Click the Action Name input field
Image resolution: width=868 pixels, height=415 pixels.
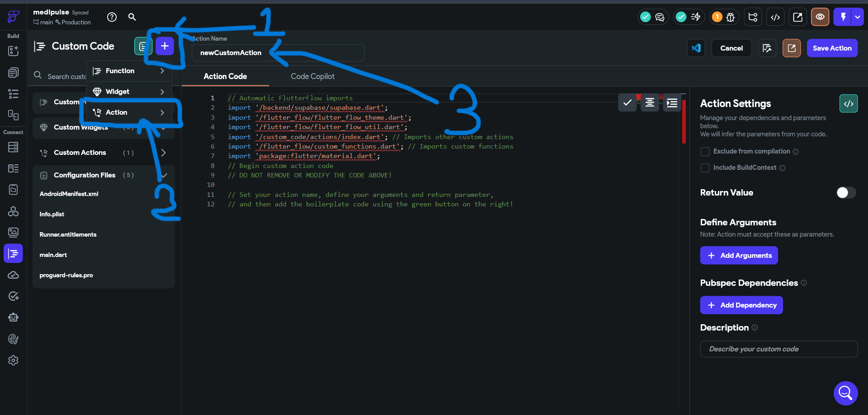pos(278,53)
